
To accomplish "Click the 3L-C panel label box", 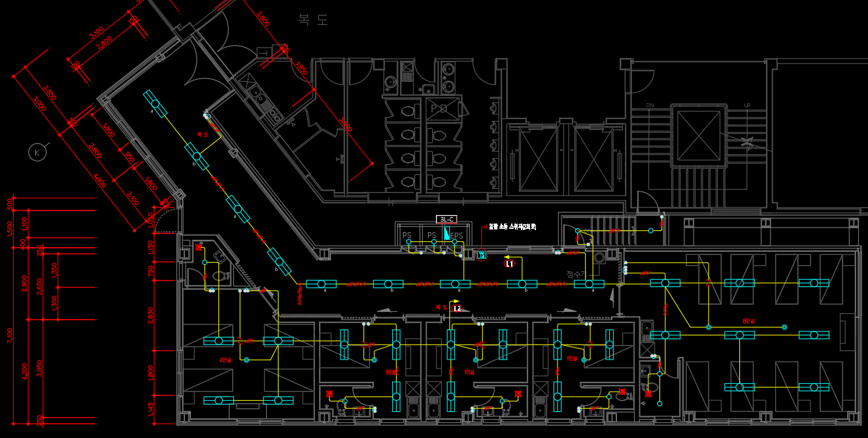I will coord(446,219).
